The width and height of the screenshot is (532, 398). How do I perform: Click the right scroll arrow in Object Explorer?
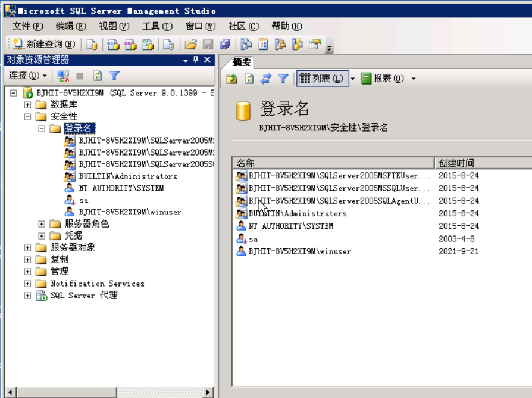(x=208, y=392)
